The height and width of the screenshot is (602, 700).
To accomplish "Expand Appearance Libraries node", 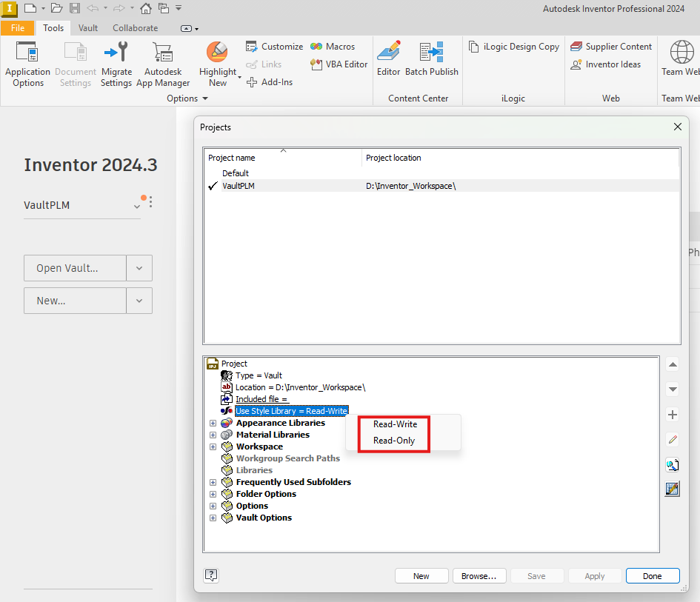I will coord(213,423).
